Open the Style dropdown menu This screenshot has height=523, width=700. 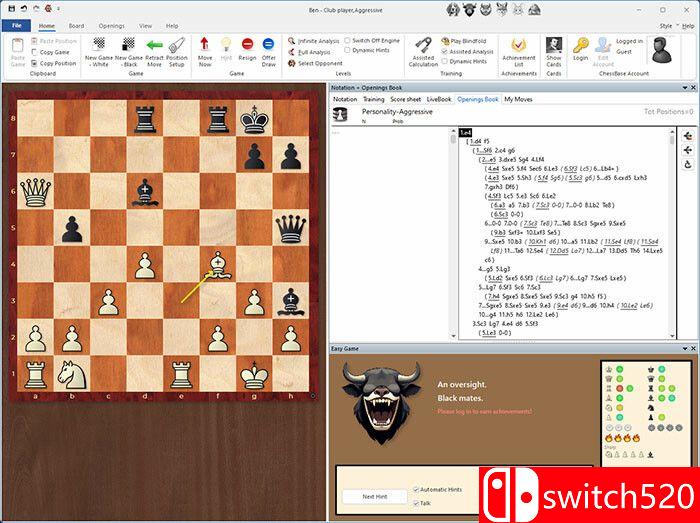pos(668,25)
